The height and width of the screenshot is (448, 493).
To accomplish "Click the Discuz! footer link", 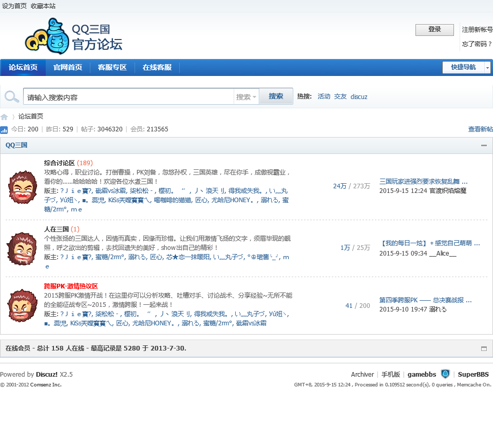I will [47, 374].
